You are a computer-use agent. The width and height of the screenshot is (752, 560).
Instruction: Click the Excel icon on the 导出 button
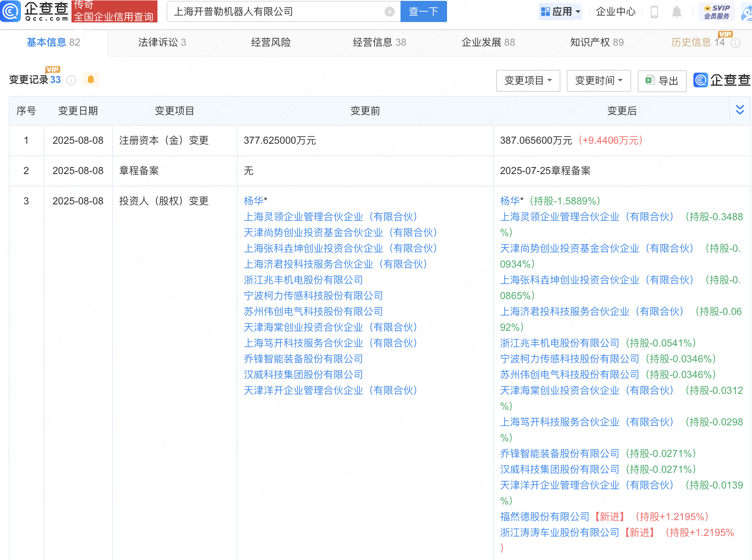pyautogui.click(x=650, y=80)
